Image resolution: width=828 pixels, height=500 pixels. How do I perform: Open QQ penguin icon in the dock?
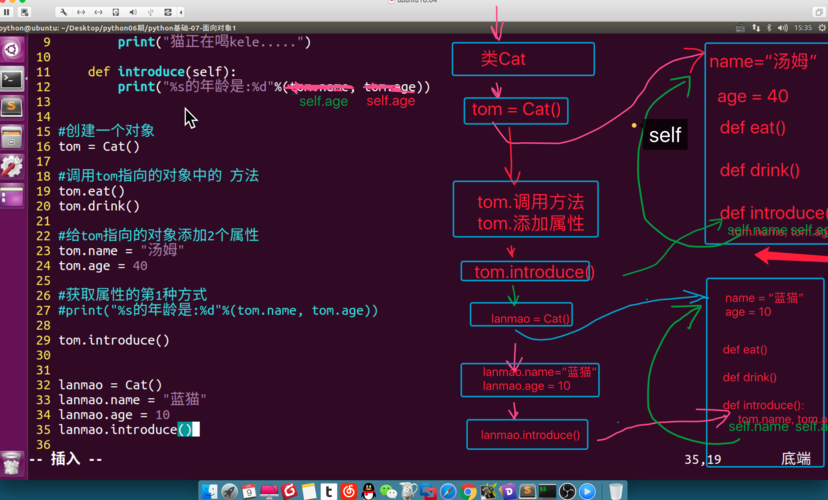[x=369, y=492]
